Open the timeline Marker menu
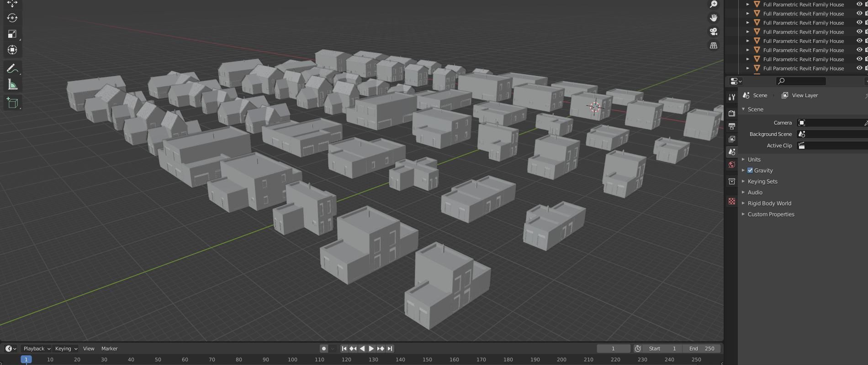This screenshot has width=868, height=365. click(110, 349)
